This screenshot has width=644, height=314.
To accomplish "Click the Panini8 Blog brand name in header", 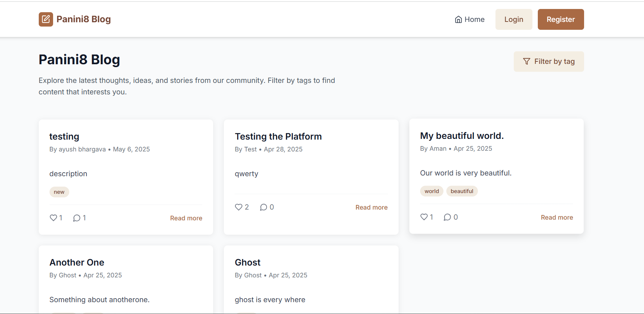I will 84,19.
